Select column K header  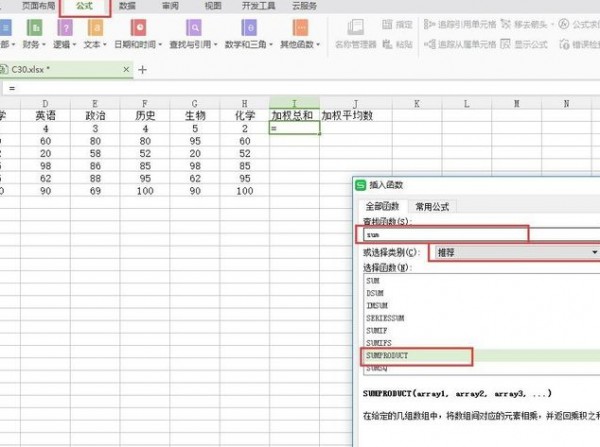417,104
